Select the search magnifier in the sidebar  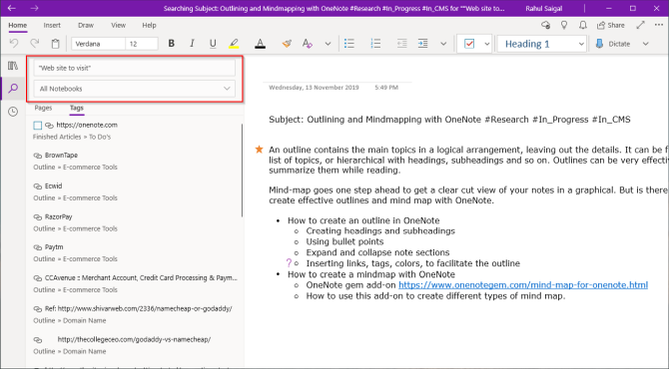tap(13, 88)
